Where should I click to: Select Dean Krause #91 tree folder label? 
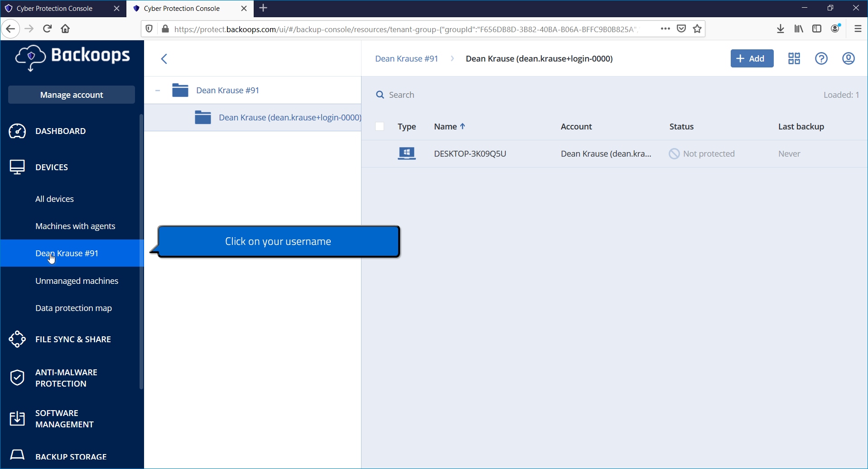point(228,90)
